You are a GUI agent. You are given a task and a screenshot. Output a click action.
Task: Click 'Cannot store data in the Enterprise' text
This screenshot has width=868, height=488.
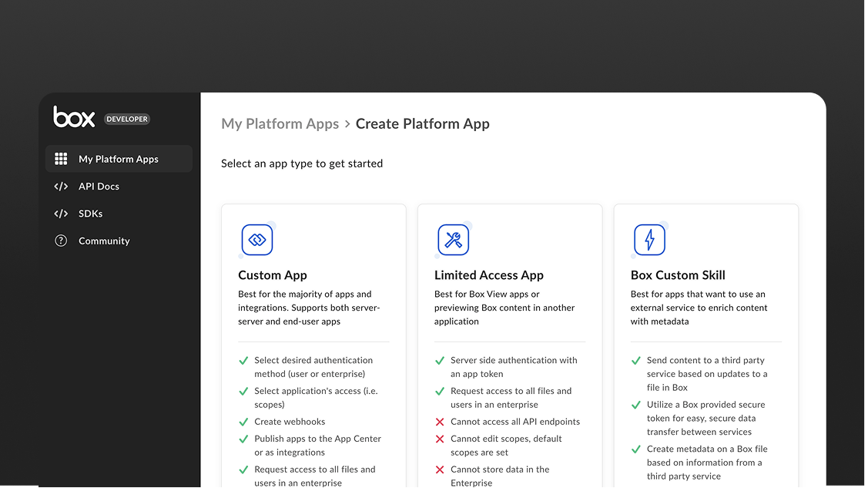point(500,476)
